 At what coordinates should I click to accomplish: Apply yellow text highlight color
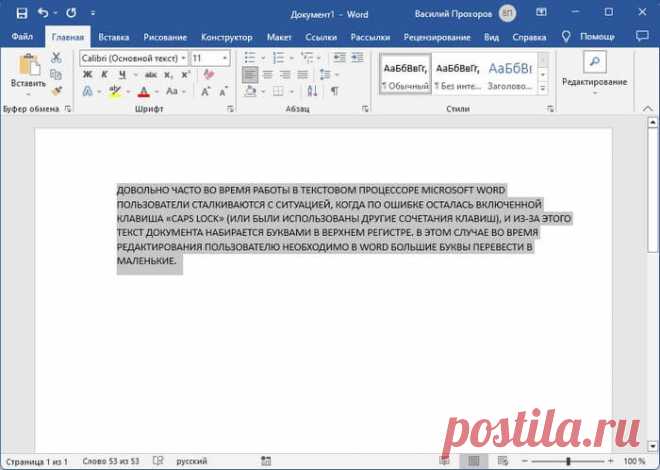pos(114,91)
